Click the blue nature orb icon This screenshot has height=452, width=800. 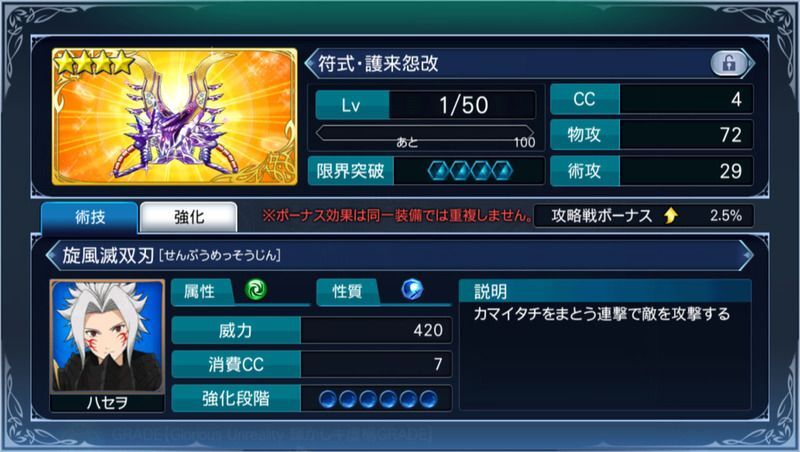(x=412, y=290)
